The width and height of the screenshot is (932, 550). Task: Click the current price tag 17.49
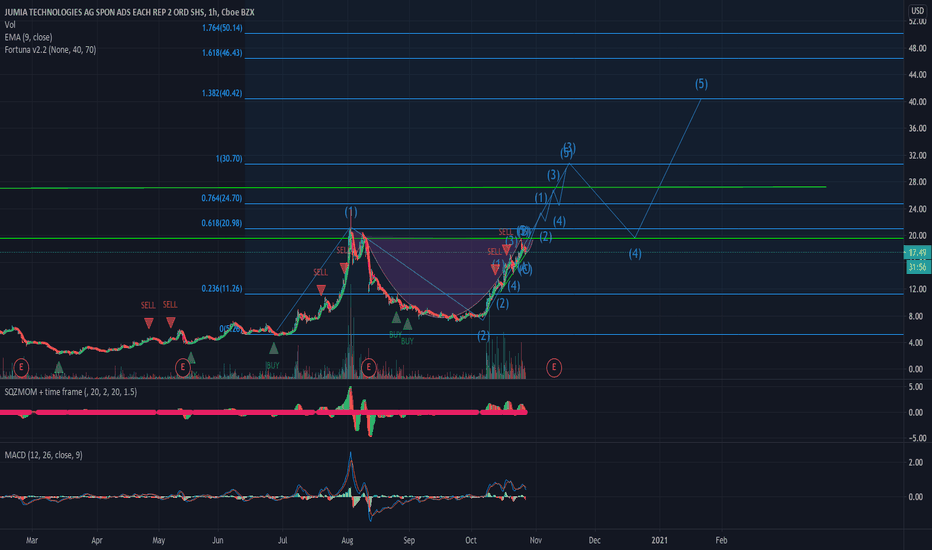918,253
